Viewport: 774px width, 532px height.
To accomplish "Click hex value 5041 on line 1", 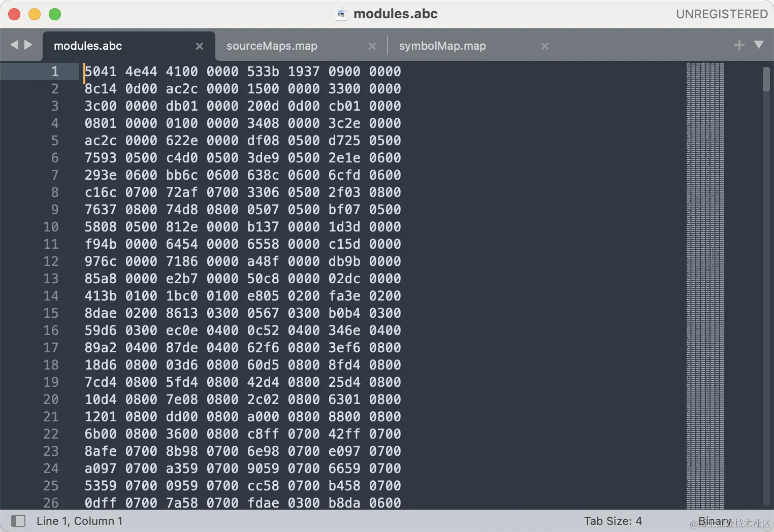I will coord(101,72).
